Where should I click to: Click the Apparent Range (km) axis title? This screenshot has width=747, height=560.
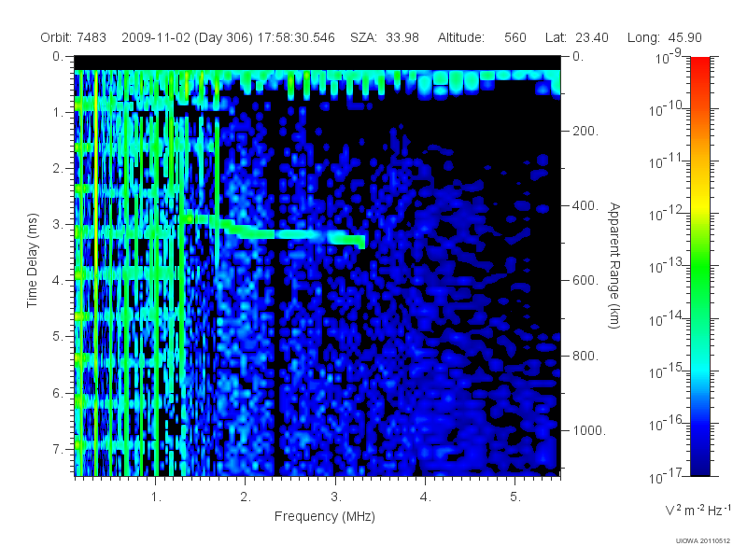(x=614, y=266)
